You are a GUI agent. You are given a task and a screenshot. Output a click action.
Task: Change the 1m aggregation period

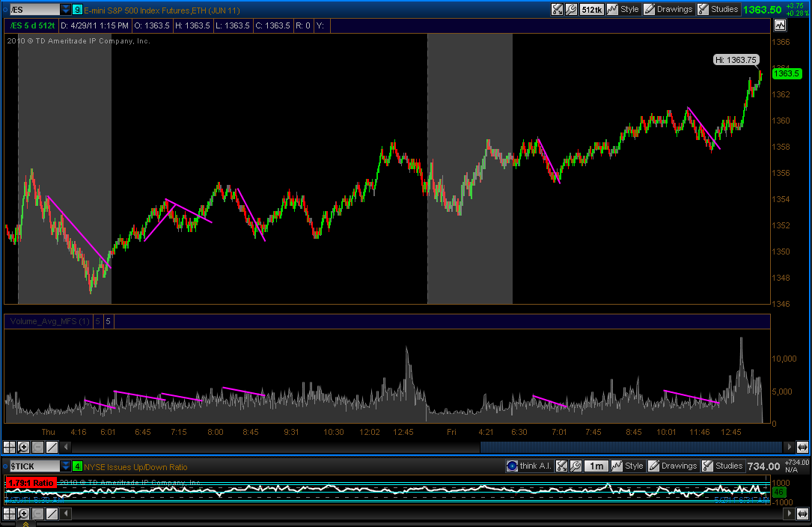pos(596,466)
